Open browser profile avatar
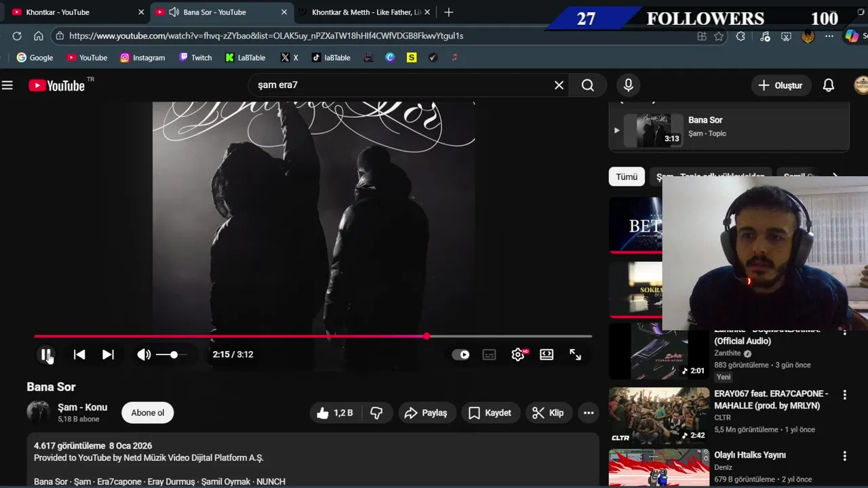 tap(808, 37)
